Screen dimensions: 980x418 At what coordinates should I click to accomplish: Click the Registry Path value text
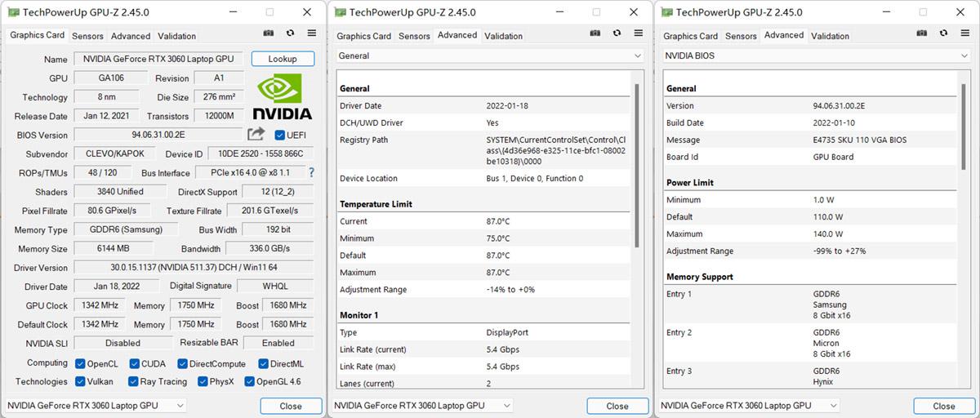(555, 151)
